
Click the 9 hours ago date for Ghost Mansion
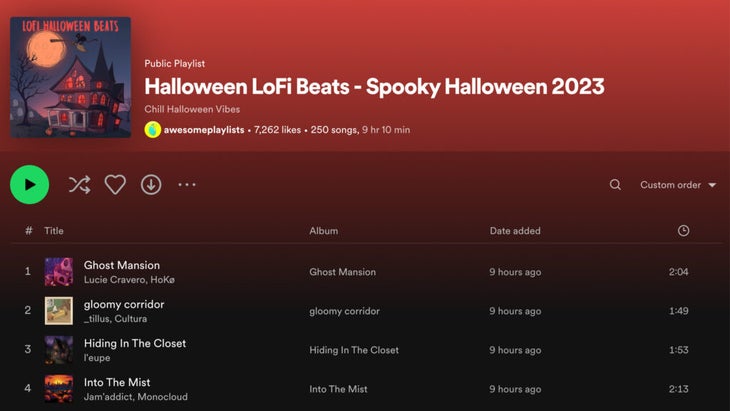[x=515, y=272]
